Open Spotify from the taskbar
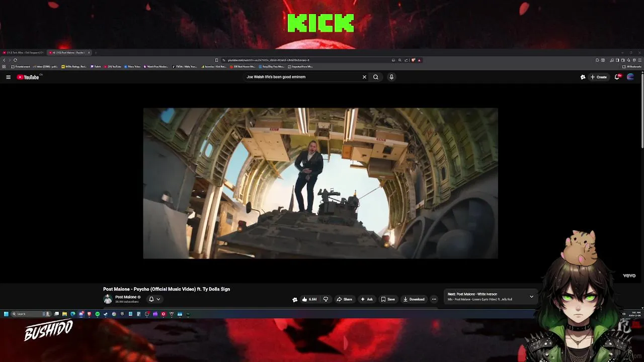 [97, 314]
